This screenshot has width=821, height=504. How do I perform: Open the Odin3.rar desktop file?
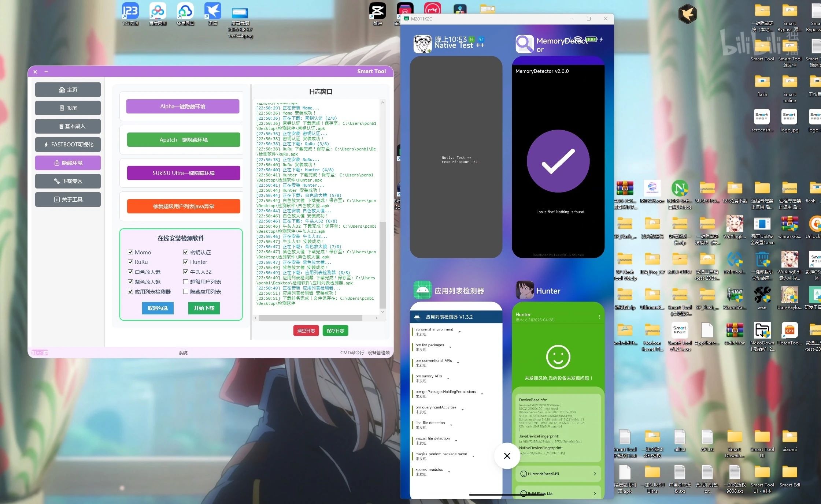tap(735, 333)
